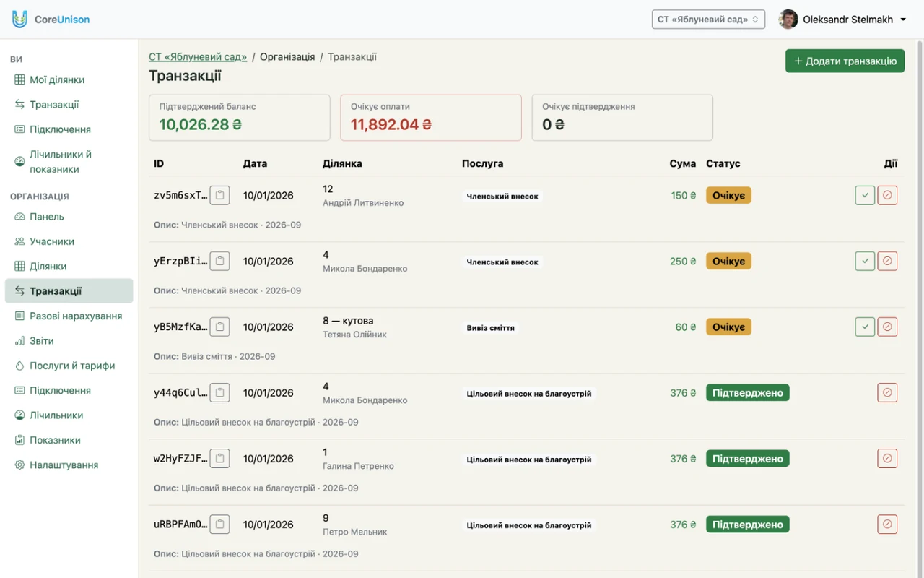Confirm the 250 ₴ membership fee transaction
This screenshot has width=924, height=578.
[x=865, y=261]
